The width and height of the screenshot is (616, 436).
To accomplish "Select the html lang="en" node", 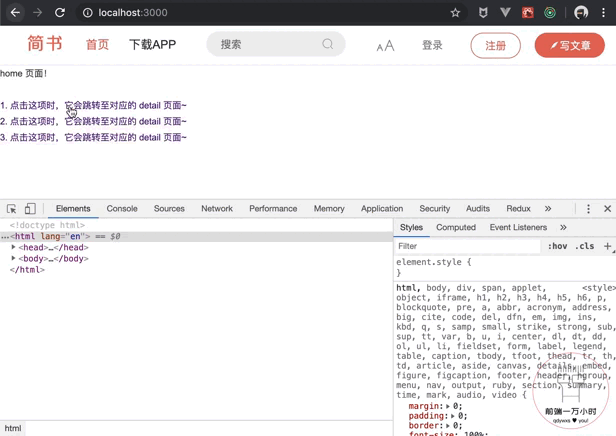I will coord(196,236).
